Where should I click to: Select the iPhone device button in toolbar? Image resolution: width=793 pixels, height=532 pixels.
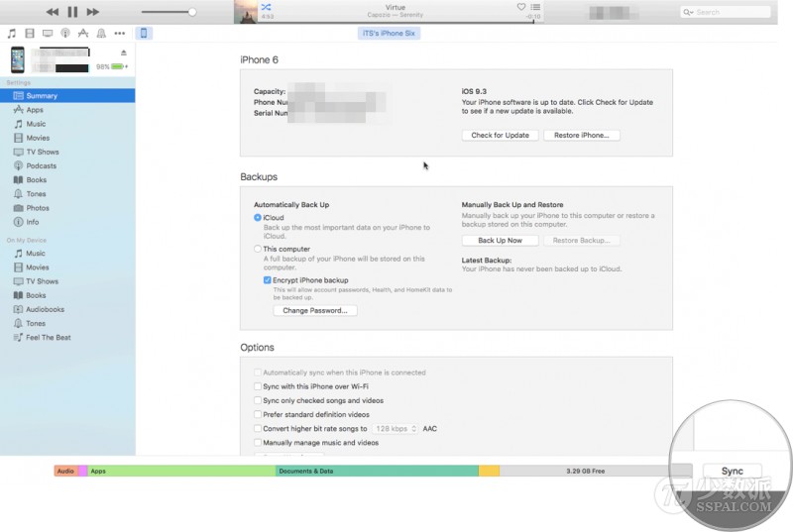144,34
